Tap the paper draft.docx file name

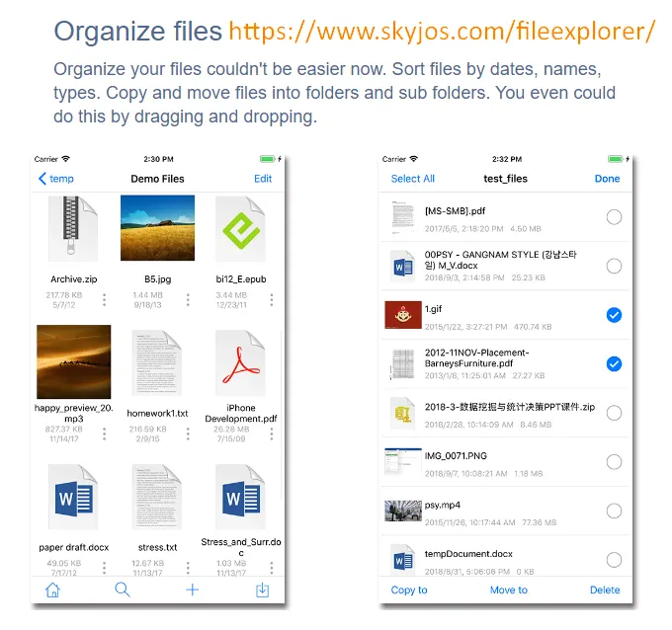[74, 547]
